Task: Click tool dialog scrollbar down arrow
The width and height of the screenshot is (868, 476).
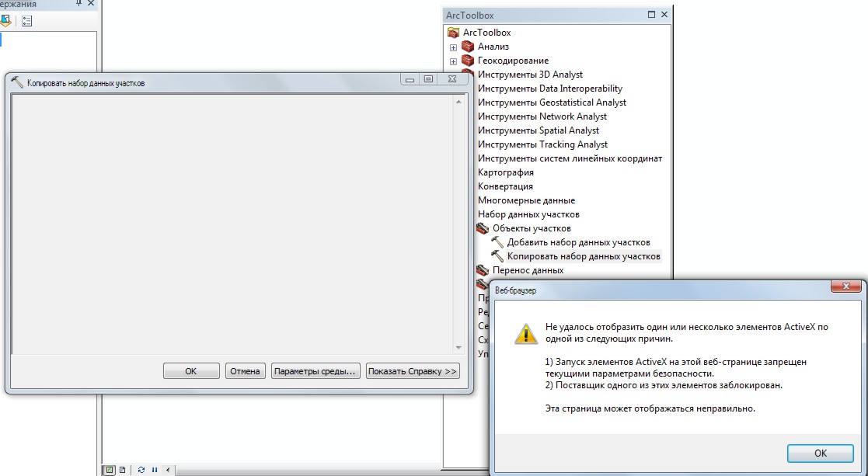Action: (x=458, y=348)
